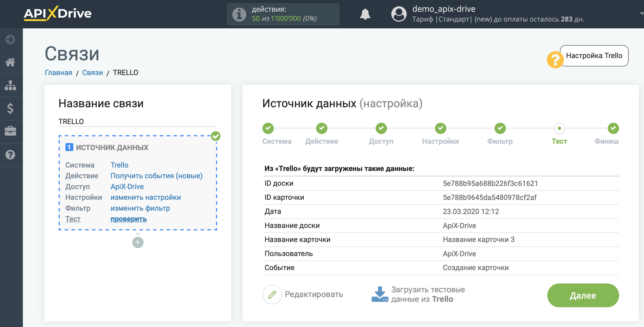Select event value Создание карточки
The height and width of the screenshot is (327, 644).
coord(476,267)
